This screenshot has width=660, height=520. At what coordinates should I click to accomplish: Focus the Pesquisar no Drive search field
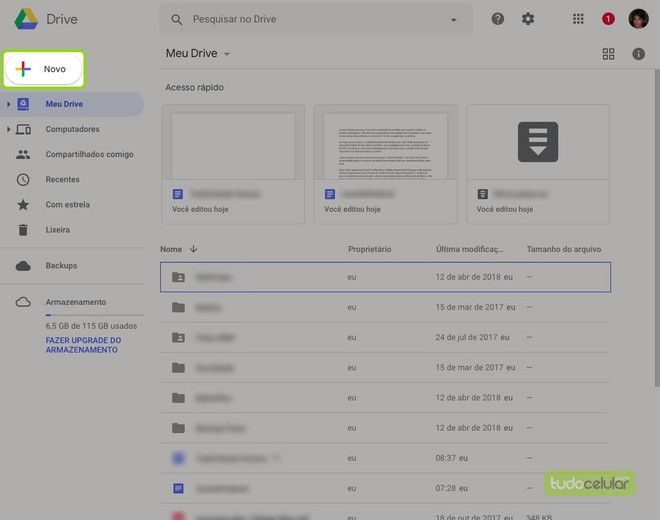pyautogui.click(x=310, y=19)
